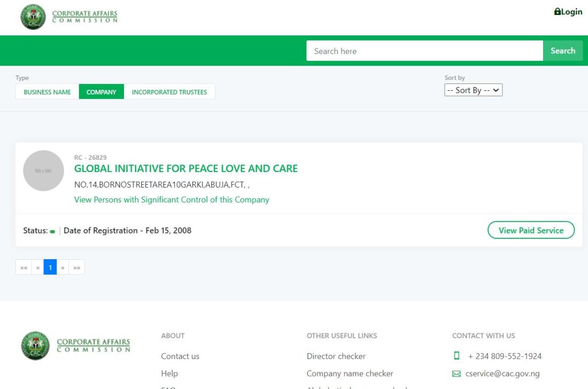Screen dimensions: 588x389
Task: View Persons with Significant Control link
Action: pos(172,200)
